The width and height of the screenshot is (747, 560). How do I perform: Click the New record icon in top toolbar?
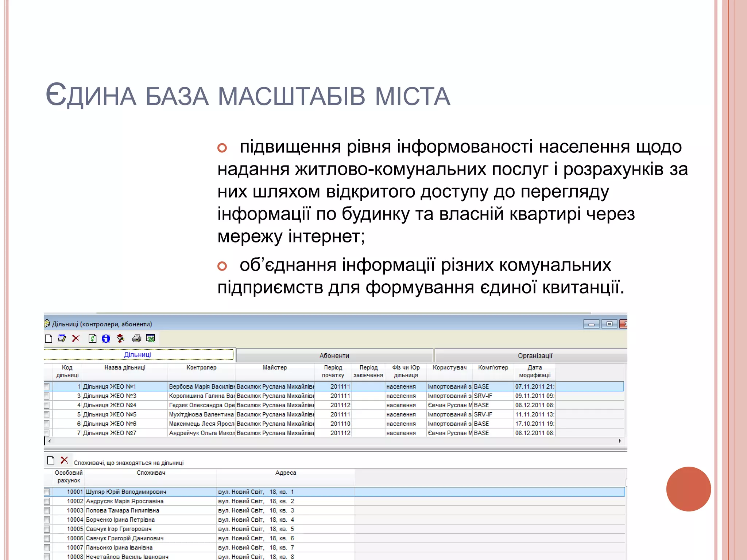click(49, 339)
